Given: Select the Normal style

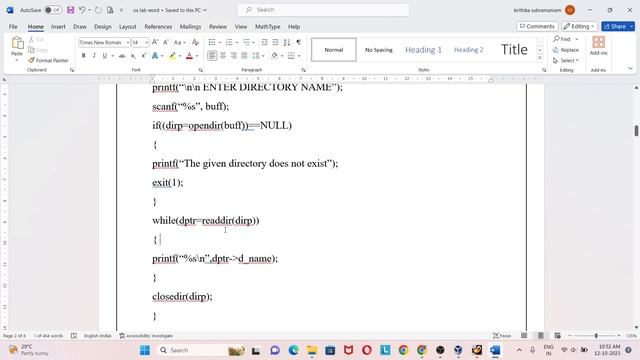Looking at the screenshot, I should pyautogui.click(x=333, y=50).
